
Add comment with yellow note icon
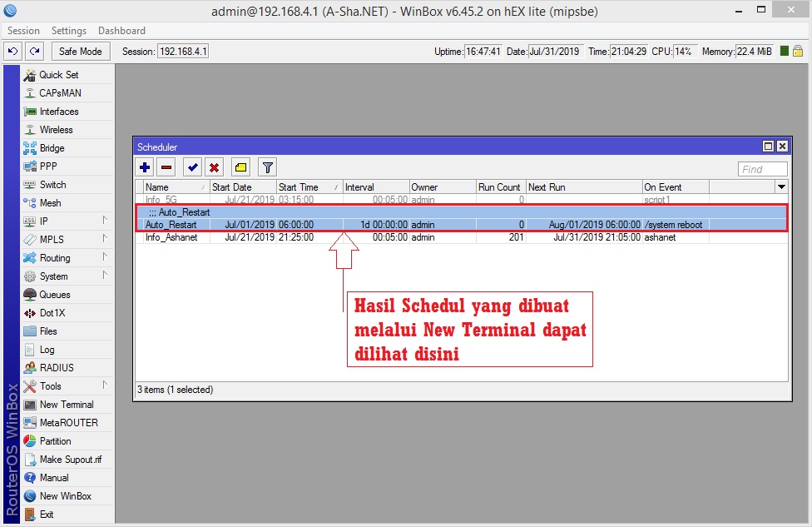(x=240, y=167)
